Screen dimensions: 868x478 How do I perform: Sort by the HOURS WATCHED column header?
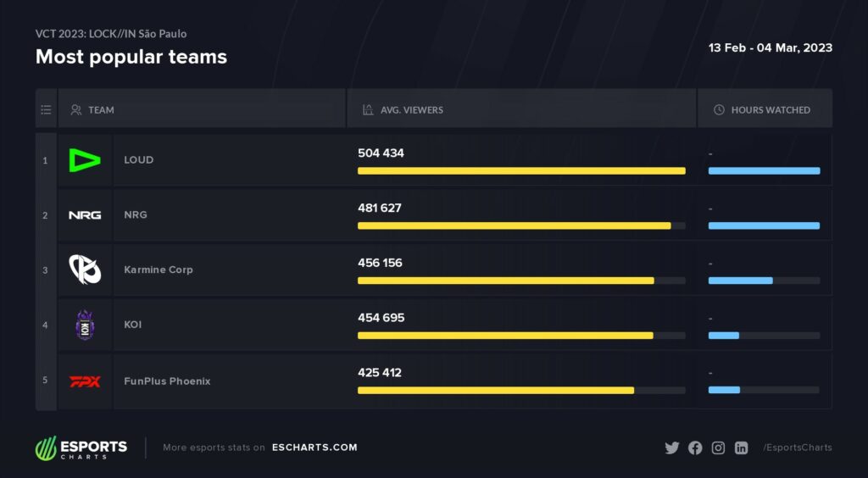coord(770,110)
